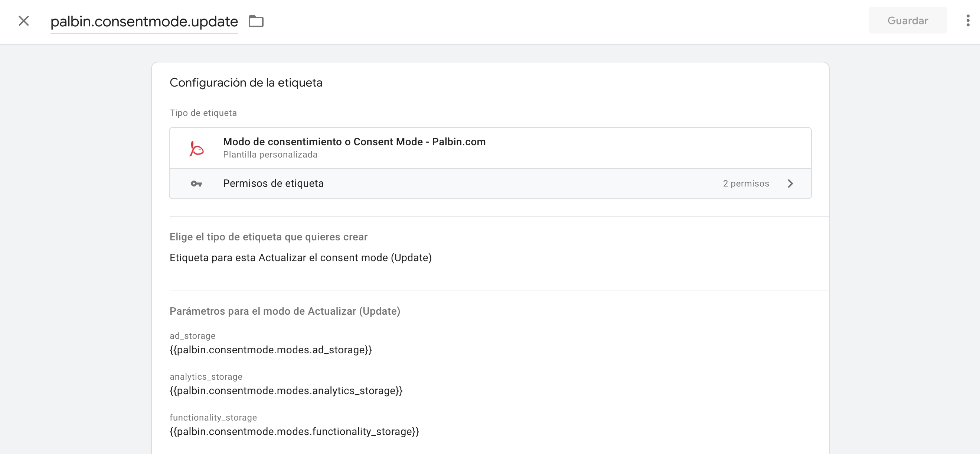This screenshot has width=980, height=454.
Task: Click the 'Tipo de etiqueta' label
Action: pyautogui.click(x=203, y=113)
